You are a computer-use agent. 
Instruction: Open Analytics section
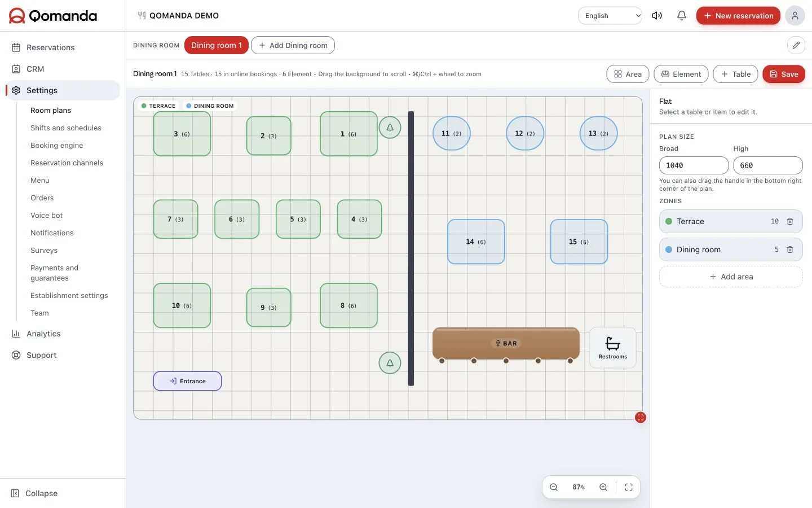tap(63, 334)
